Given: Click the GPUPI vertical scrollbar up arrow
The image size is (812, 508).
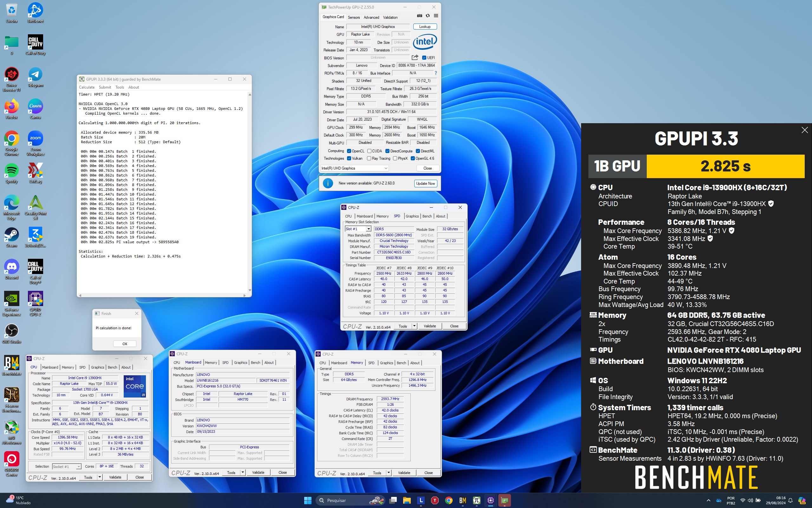Looking at the screenshot, I should click(x=250, y=95).
